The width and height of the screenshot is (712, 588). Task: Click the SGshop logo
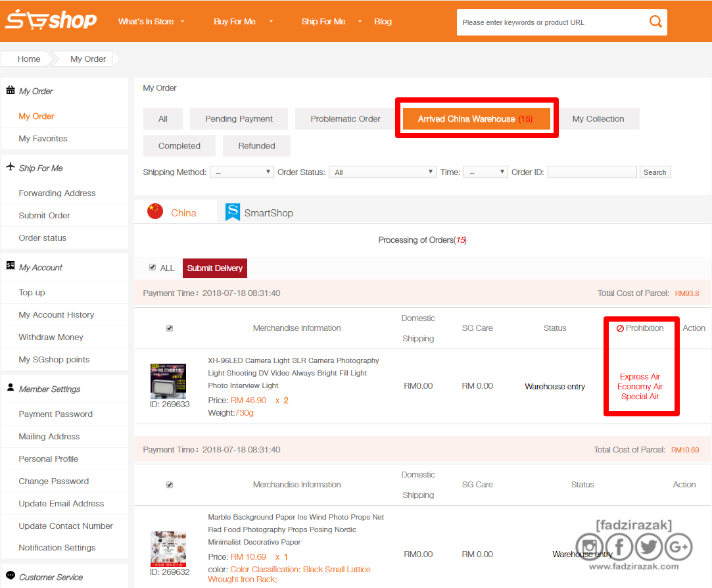tap(51, 20)
